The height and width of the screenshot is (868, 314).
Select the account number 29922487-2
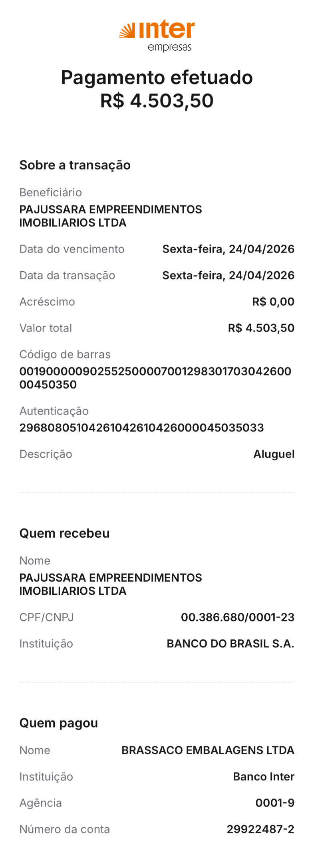click(260, 829)
